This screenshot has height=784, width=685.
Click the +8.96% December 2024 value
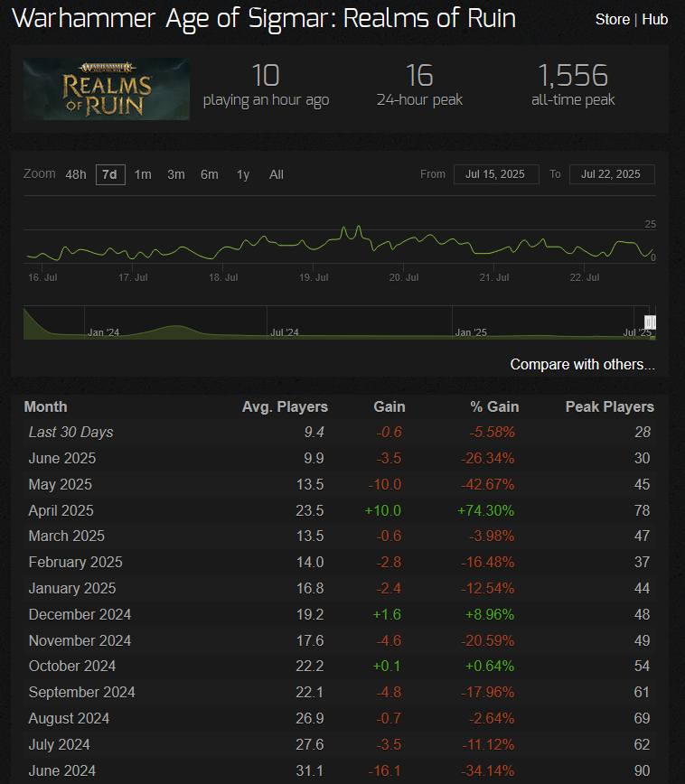(x=490, y=614)
